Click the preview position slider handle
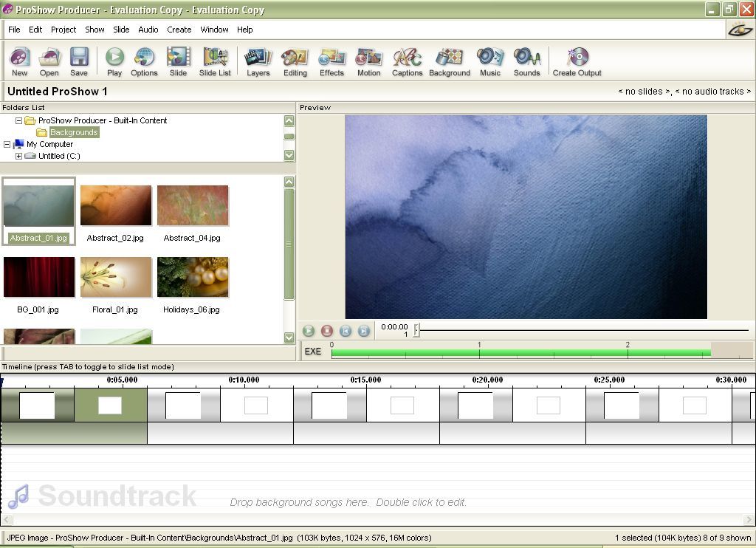The width and height of the screenshot is (756, 548). coord(417,330)
